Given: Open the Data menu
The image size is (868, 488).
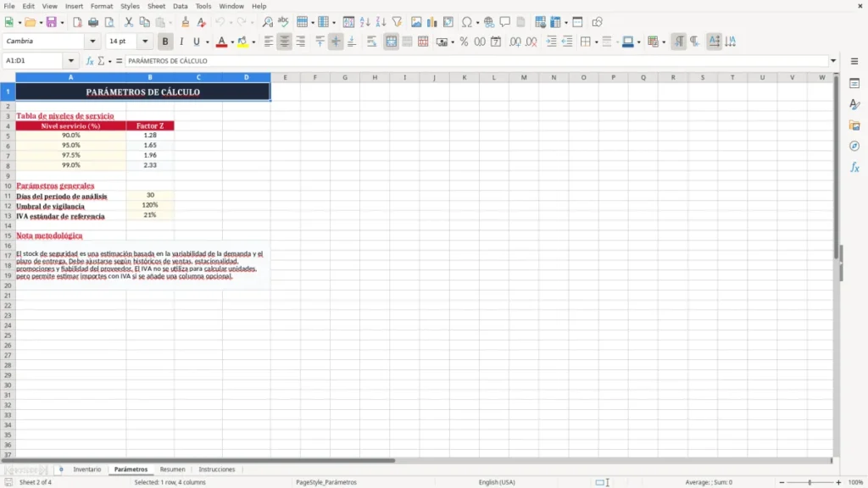Looking at the screenshot, I should click(x=180, y=6).
